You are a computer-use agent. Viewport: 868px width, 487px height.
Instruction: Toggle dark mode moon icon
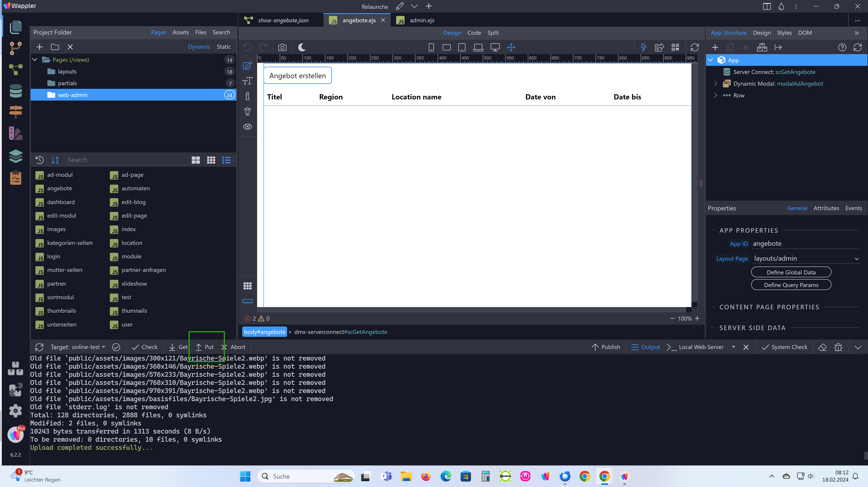click(x=302, y=48)
